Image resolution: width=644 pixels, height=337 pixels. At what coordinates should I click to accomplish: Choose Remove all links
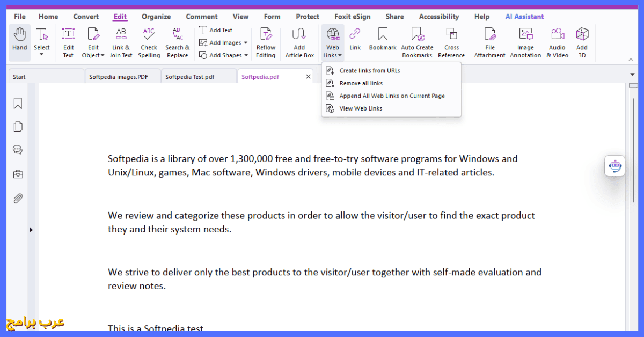pos(391,83)
